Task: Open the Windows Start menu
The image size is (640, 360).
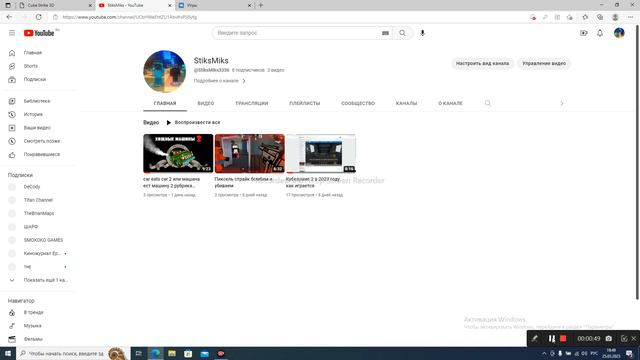Action: pos(8,353)
